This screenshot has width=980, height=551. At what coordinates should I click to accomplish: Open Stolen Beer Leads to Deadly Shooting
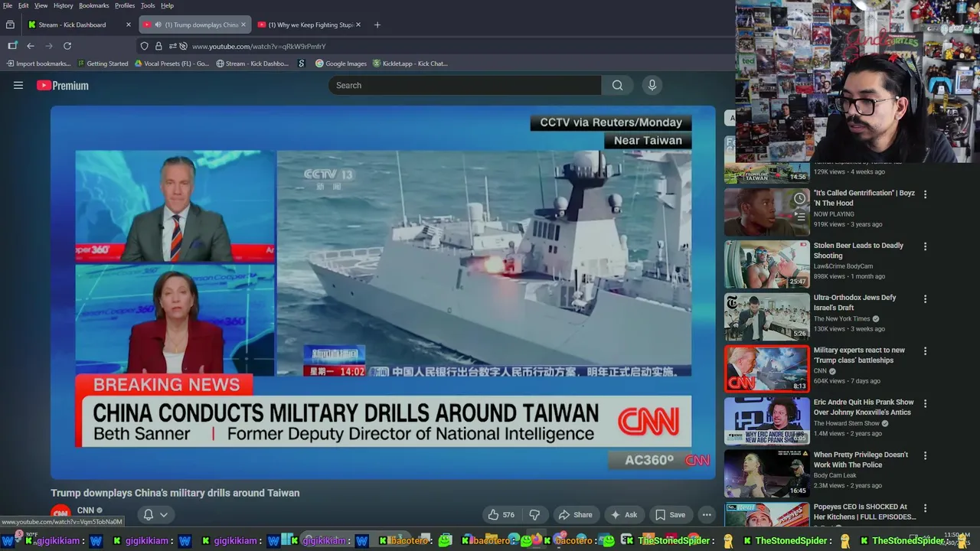pos(858,250)
